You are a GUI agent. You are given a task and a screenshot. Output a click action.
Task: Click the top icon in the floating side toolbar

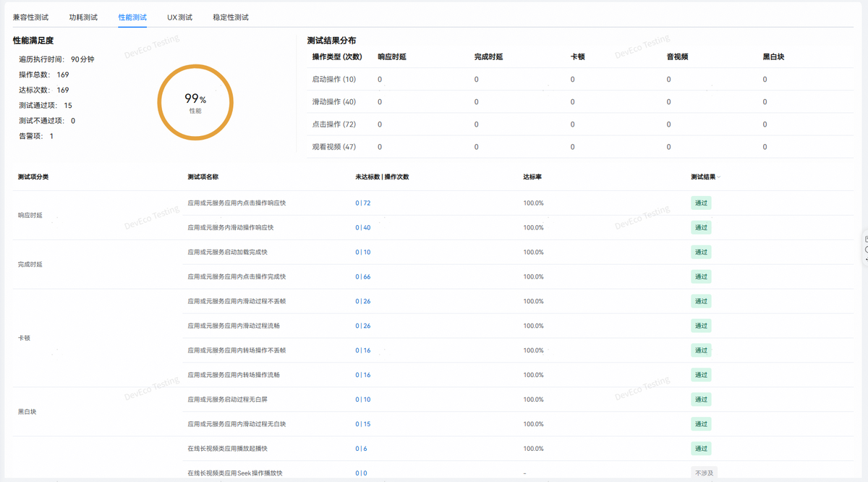pyautogui.click(x=866, y=238)
